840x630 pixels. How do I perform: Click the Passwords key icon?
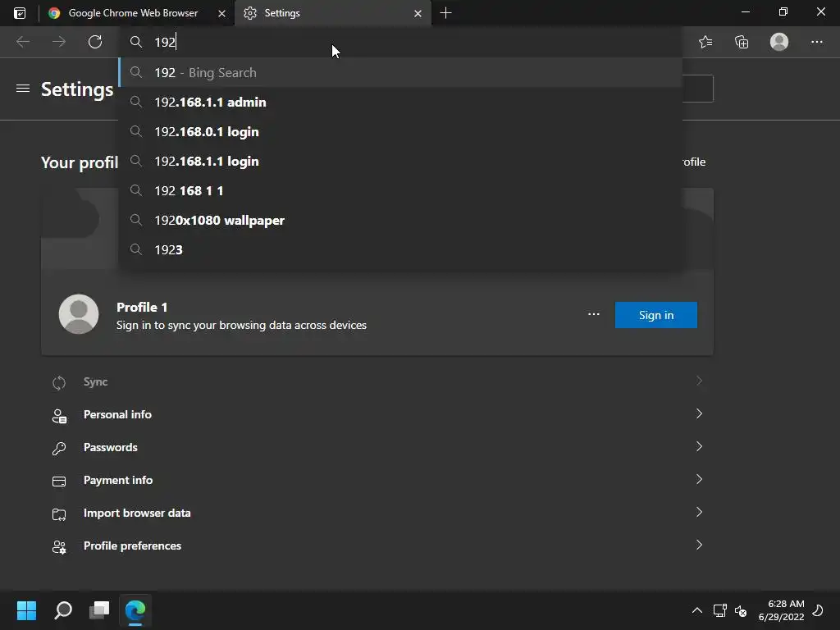[59, 449]
